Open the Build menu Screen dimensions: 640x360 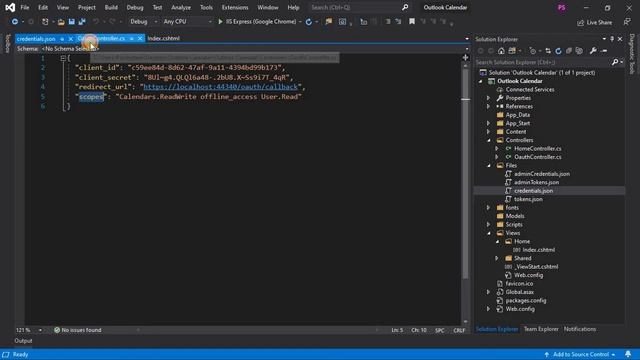click(111, 7)
